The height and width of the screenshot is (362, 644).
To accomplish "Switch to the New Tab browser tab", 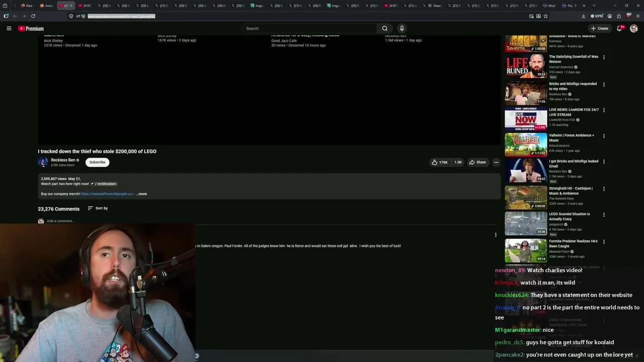I will tap(26, 6).
